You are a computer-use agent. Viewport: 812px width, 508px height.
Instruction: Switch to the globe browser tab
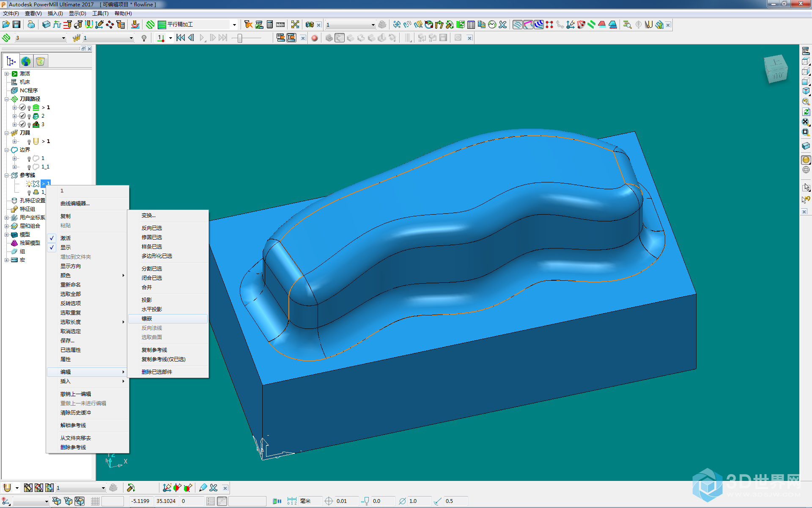click(26, 61)
